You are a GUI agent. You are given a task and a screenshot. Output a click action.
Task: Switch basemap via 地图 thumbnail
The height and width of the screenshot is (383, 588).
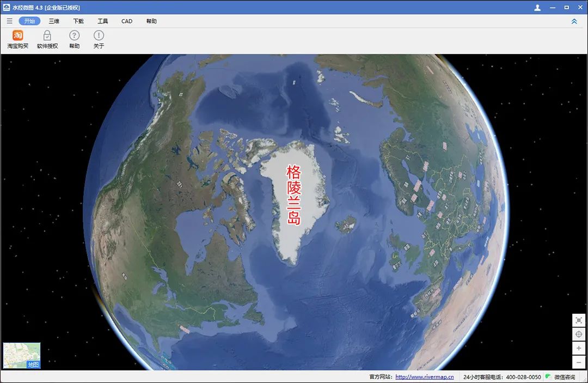coord(22,355)
